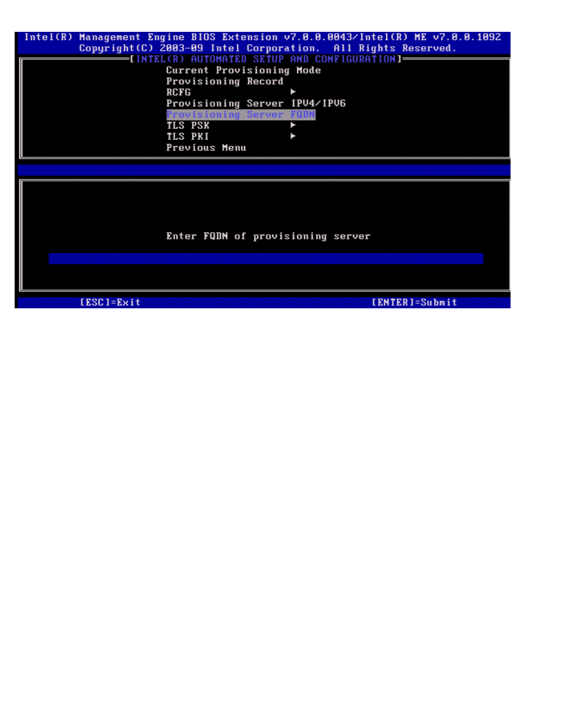Click the FQDN entry input field
562x728 pixels.
266,258
